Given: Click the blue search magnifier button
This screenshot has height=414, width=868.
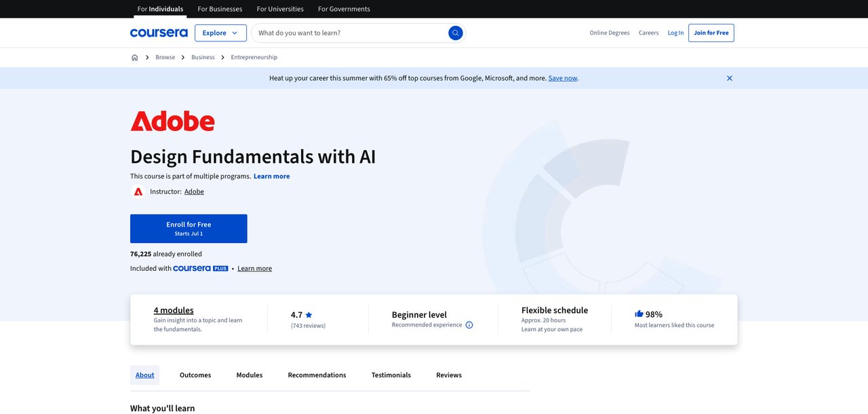Looking at the screenshot, I should point(456,33).
